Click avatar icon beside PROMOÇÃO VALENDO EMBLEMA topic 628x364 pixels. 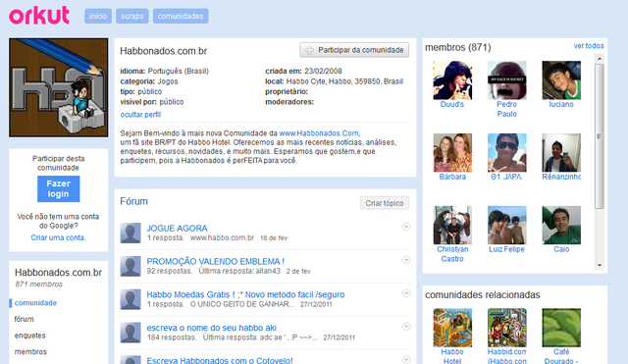(131, 266)
